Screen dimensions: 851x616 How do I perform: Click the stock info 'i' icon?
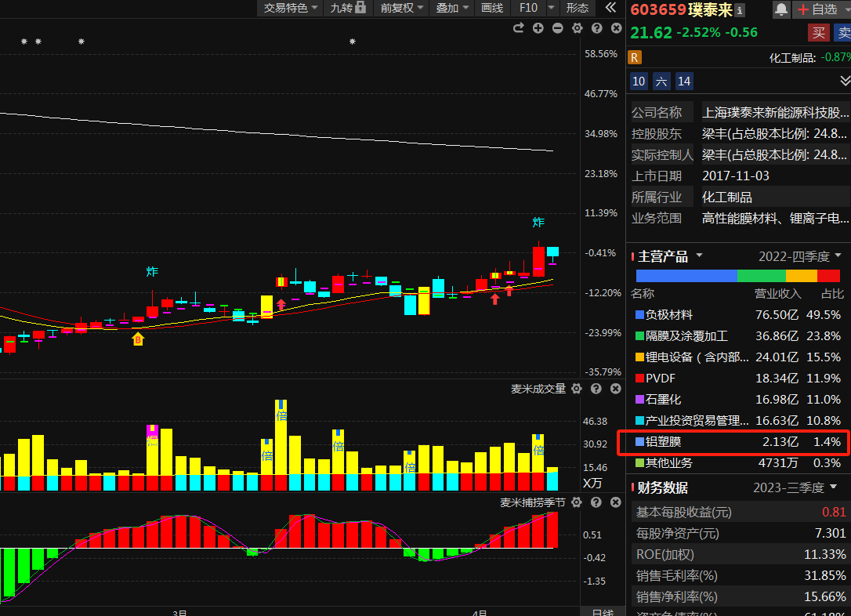[740, 9]
